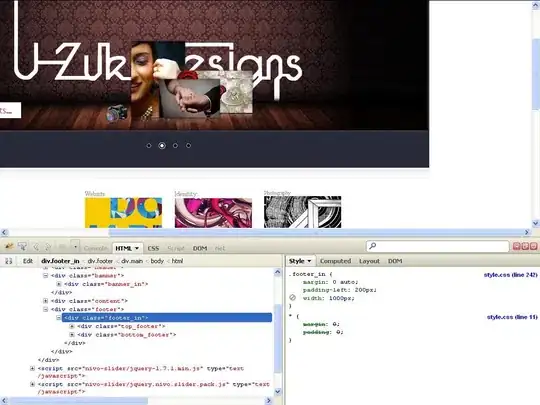This screenshot has height=405, width=540.
Task: Open Firebug in new window button
Action: [x=525, y=246]
